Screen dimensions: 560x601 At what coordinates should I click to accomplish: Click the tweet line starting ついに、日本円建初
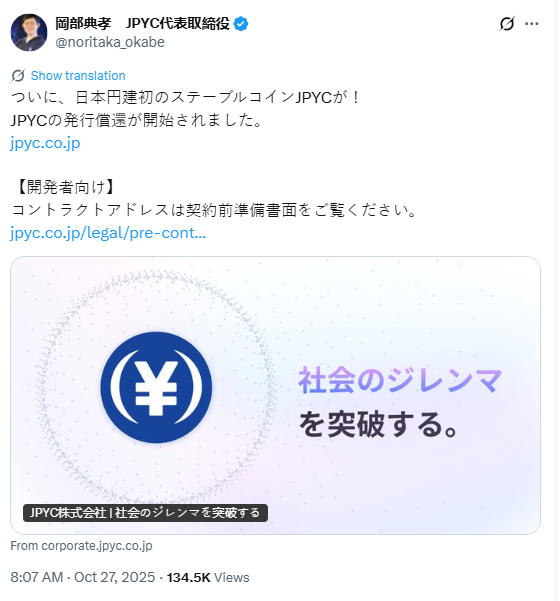(186, 97)
